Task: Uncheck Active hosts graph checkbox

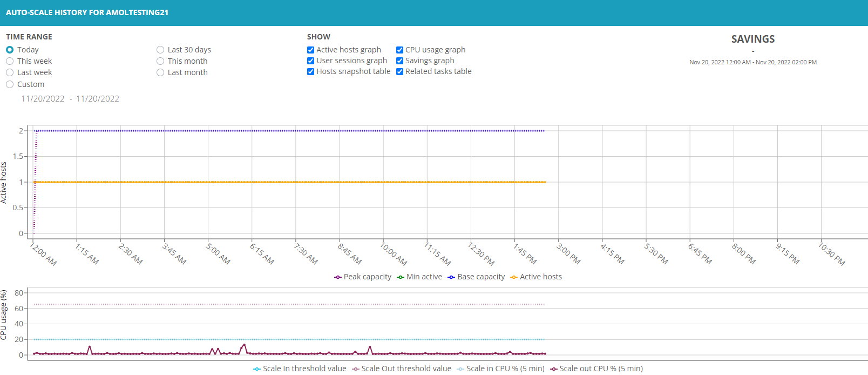Action: click(311, 50)
